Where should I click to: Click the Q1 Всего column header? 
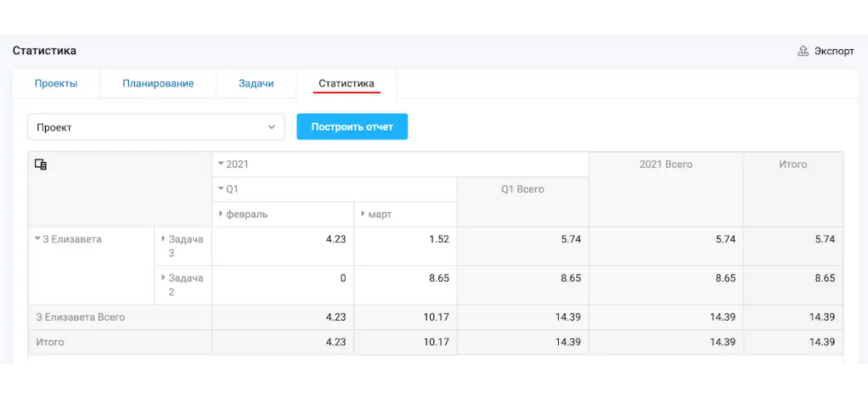pyautogui.click(x=522, y=189)
